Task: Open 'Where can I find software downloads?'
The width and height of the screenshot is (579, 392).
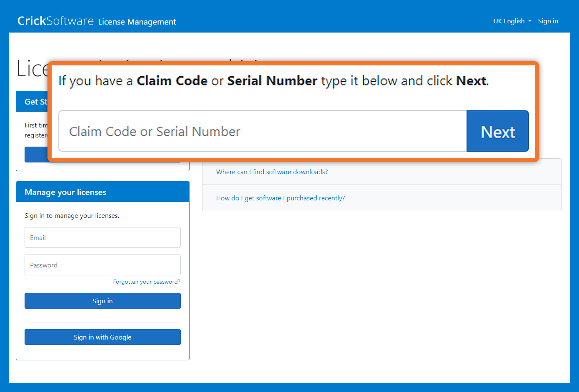Action: point(272,172)
